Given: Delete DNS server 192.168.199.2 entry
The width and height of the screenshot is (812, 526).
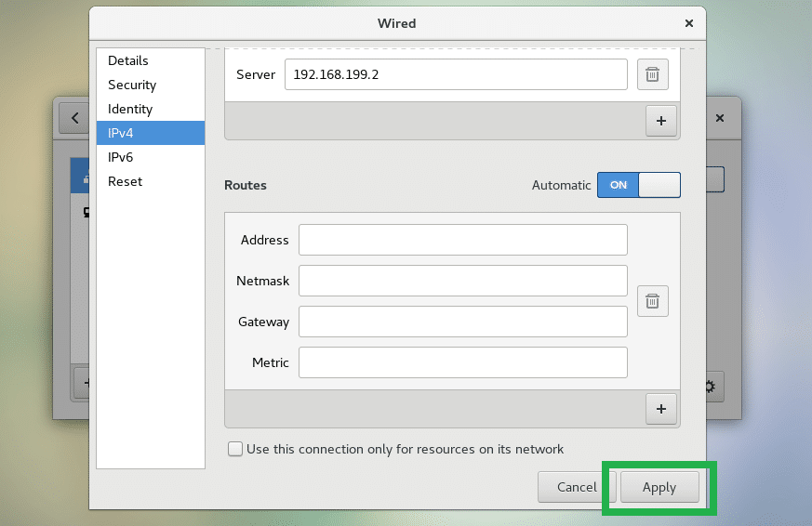Looking at the screenshot, I should [652, 74].
